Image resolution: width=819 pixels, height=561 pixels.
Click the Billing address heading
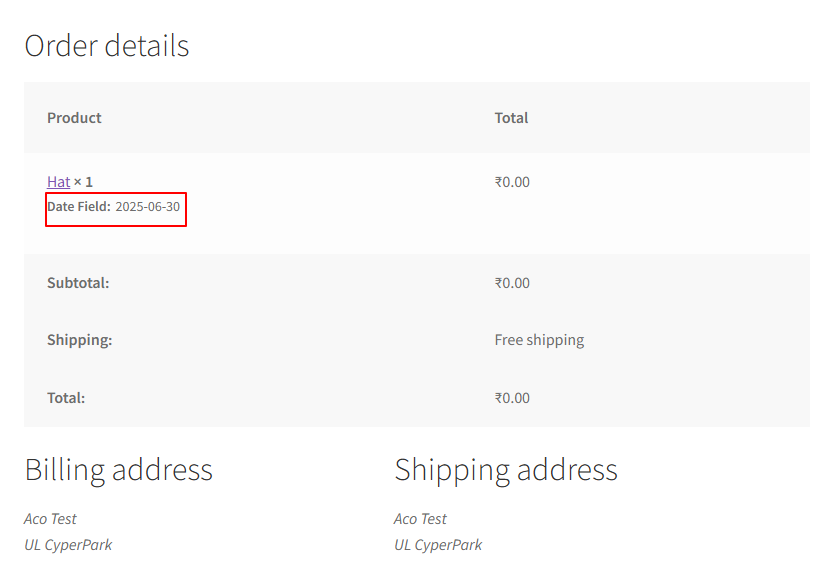118,470
